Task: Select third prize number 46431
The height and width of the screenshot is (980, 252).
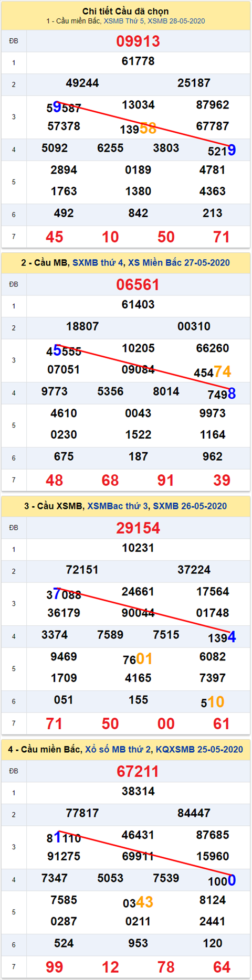Action: pyautogui.click(x=138, y=835)
